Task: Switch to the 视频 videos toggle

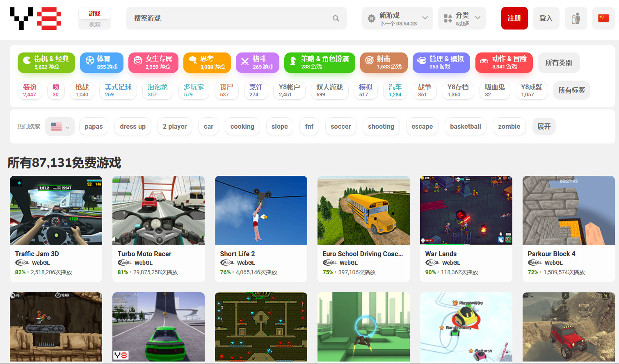Action: tap(95, 25)
